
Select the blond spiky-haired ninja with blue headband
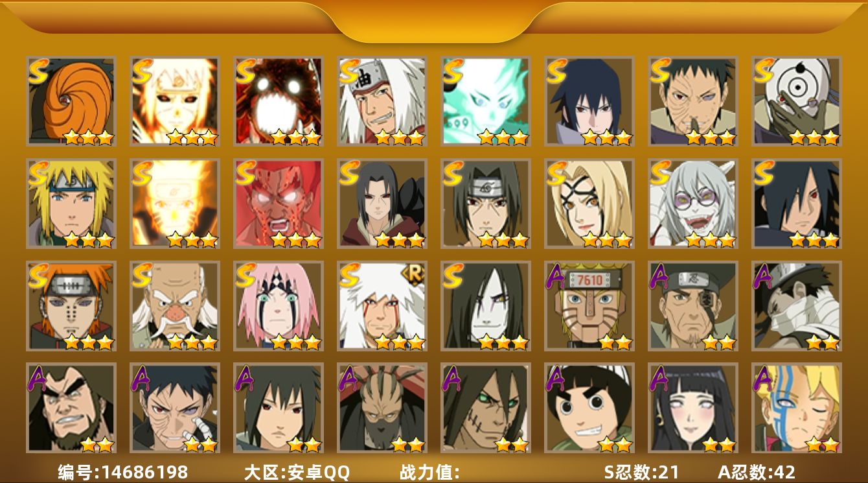(71, 204)
